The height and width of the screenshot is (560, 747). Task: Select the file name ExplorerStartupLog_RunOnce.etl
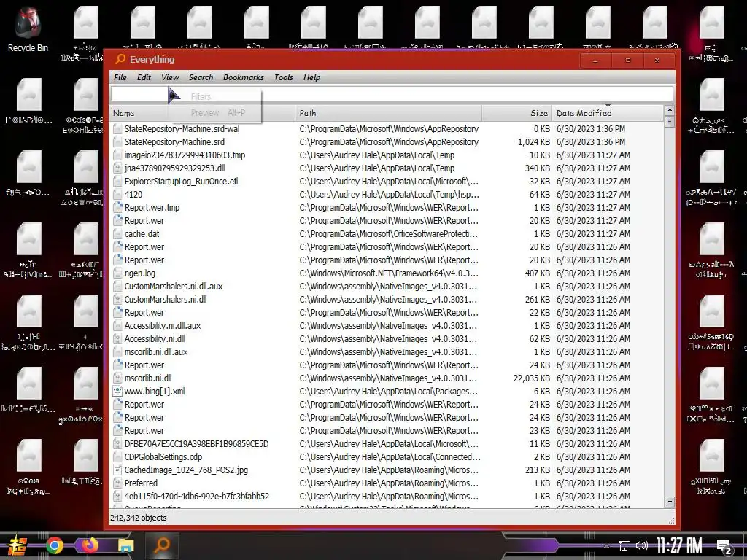(x=181, y=181)
